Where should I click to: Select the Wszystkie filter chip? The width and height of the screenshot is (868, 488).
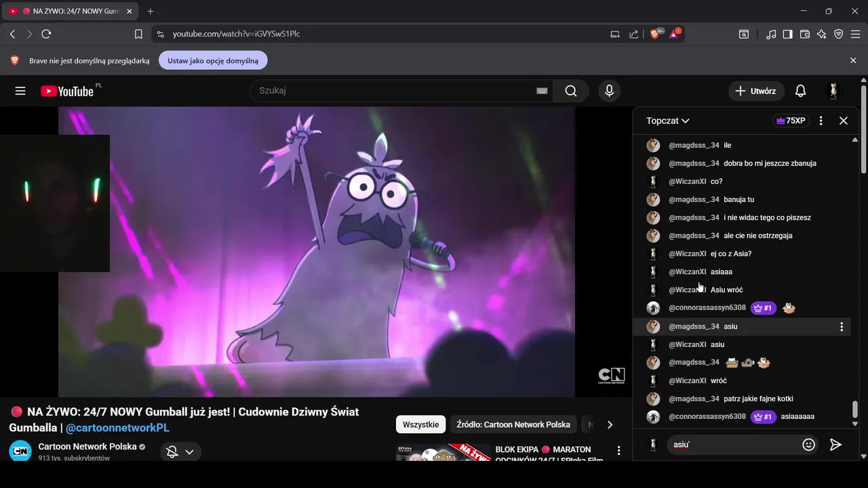[420, 424]
